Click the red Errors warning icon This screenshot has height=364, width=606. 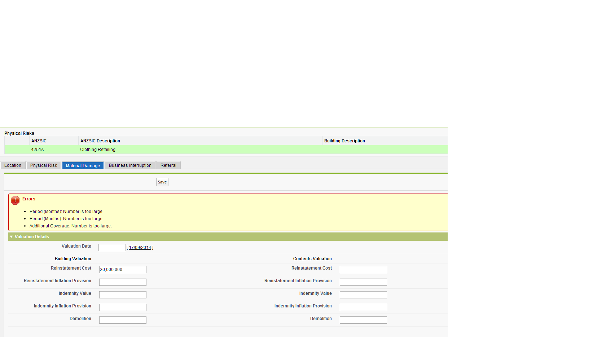click(x=15, y=200)
